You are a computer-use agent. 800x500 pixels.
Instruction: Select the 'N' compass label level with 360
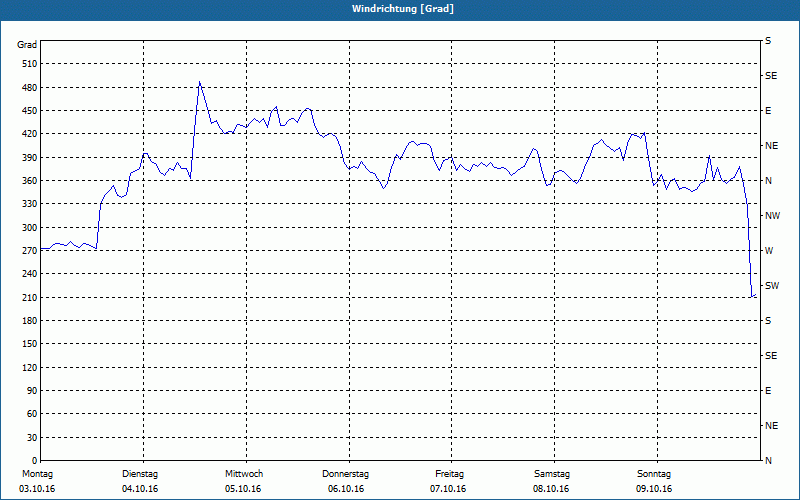tap(768, 181)
